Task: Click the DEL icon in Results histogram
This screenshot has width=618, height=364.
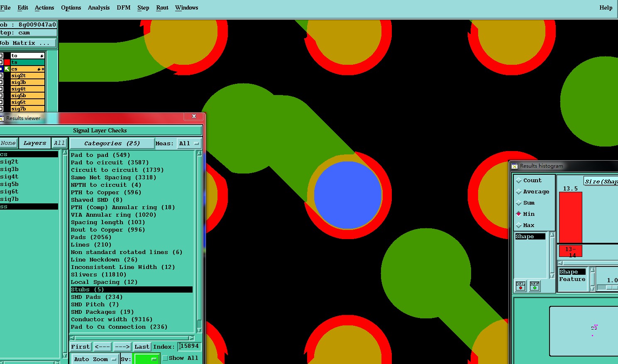Action: [520, 286]
